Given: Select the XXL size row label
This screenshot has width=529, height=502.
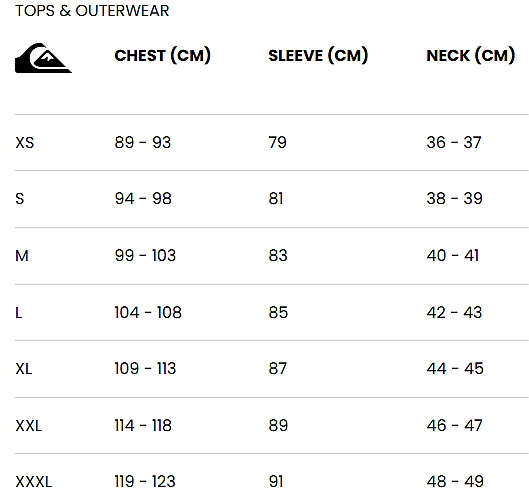Looking at the screenshot, I should coord(29,426).
